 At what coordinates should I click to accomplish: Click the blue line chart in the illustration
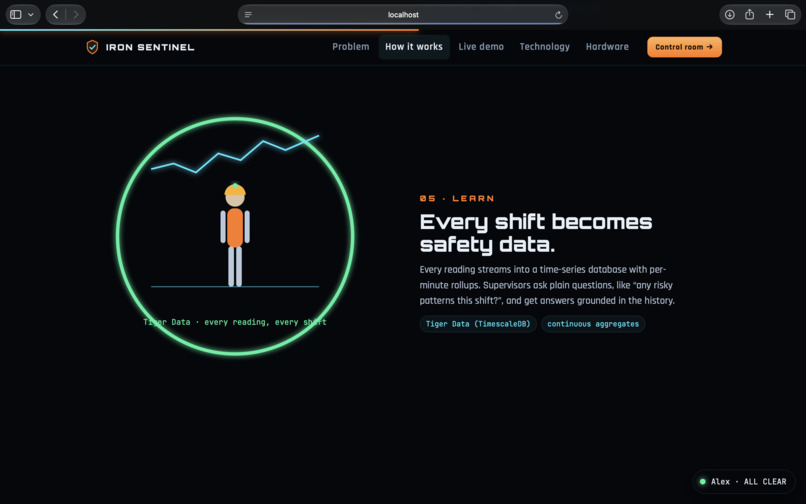pyautogui.click(x=235, y=154)
